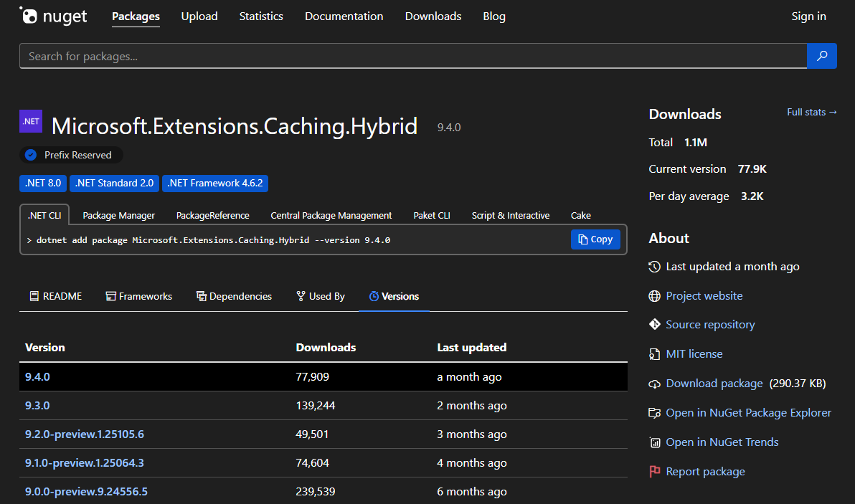Click the copy icon in Copy button
Image resolution: width=855 pixels, height=504 pixels.
(583, 239)
